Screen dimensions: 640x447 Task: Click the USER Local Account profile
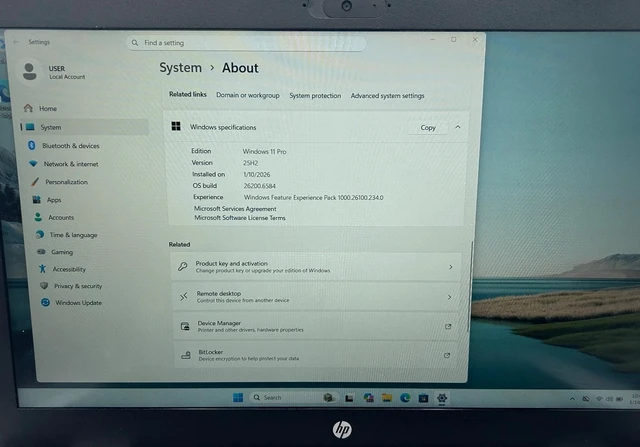tap(54, 72)
